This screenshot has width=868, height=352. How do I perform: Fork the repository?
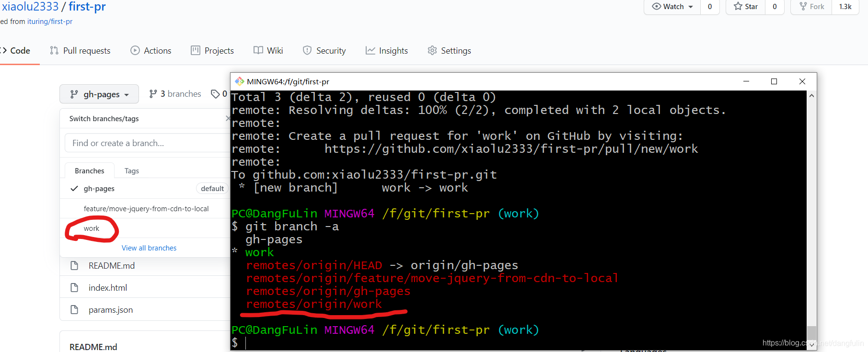(x=811, y=7)
